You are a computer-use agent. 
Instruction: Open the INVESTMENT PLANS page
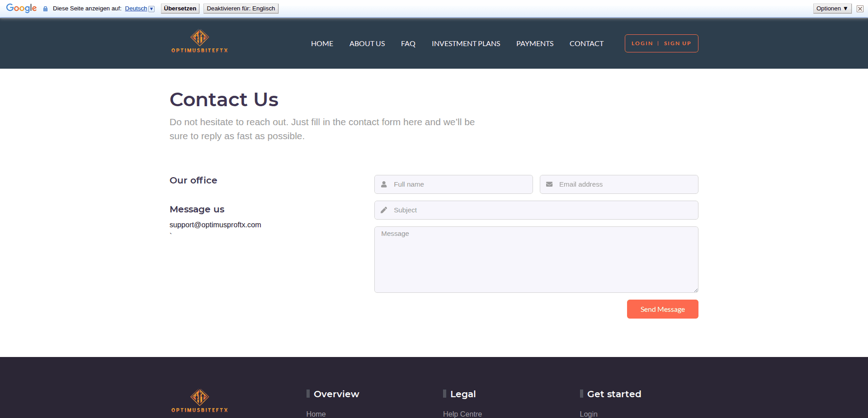point(466,43)
